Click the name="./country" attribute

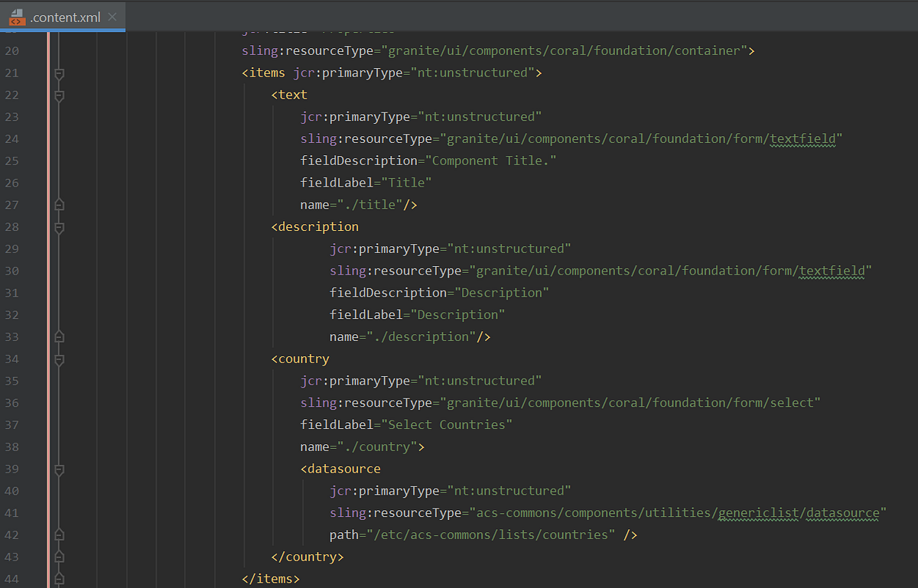pos(359,447)
